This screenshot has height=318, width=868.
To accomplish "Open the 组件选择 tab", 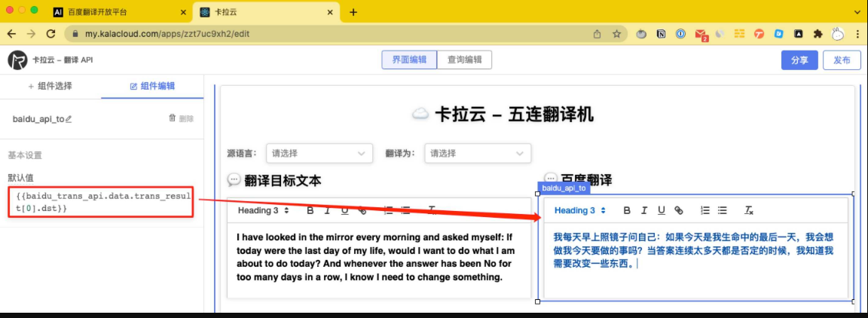I will coord(50,87).
